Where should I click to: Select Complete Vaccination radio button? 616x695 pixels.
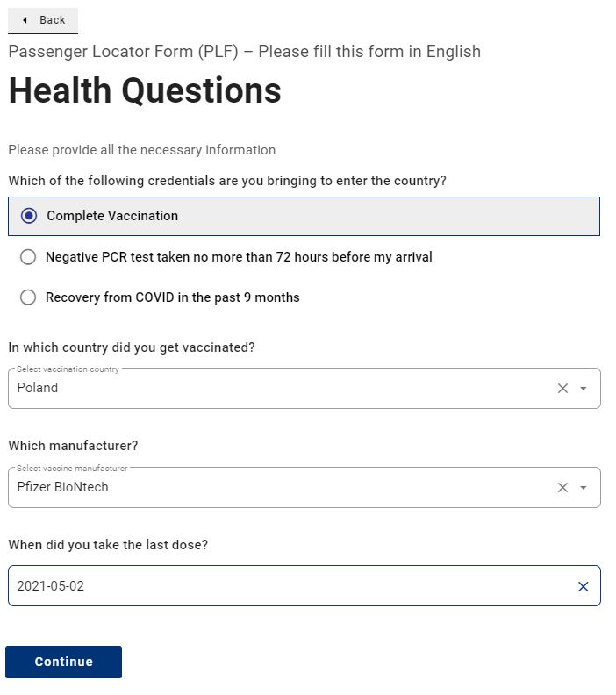tap(29, 216)
